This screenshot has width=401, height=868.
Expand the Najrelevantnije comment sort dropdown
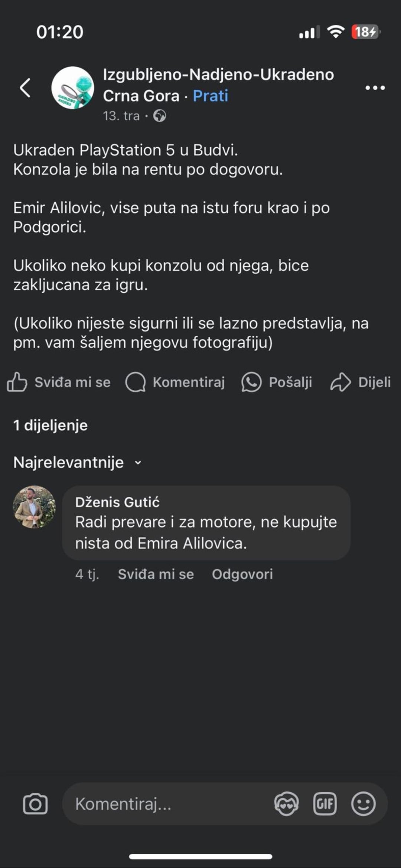pos(77,463)
